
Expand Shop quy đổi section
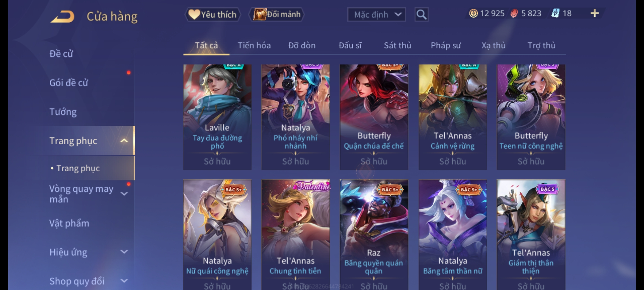pyautogui.click(x=124, y=281)
